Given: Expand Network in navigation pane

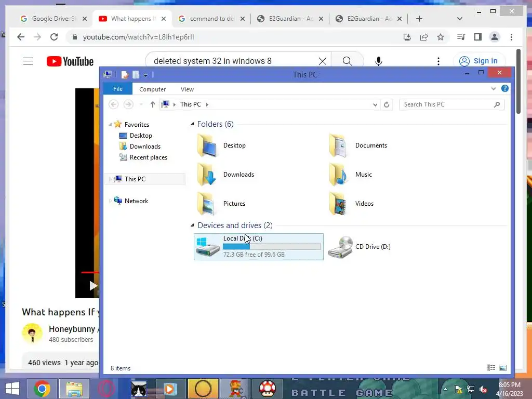Looking at the screenshot, I should 110,201.
